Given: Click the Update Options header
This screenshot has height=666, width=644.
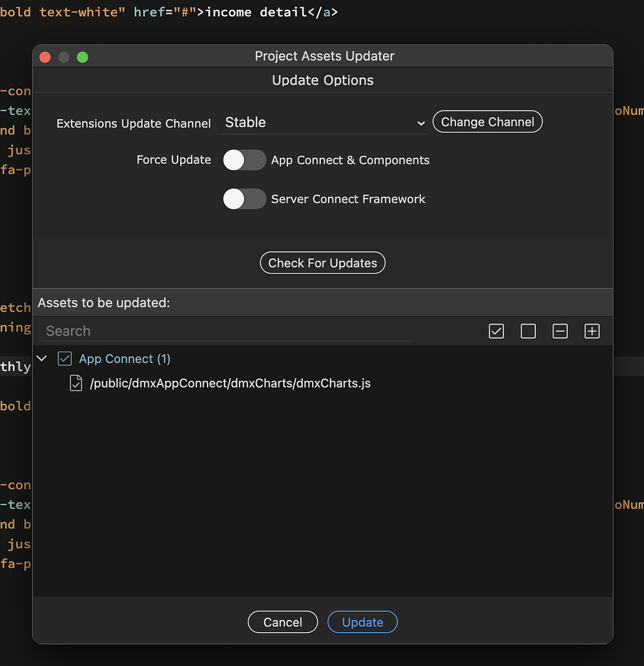Looking at the screenshot, I should click(x=323, y=80).
